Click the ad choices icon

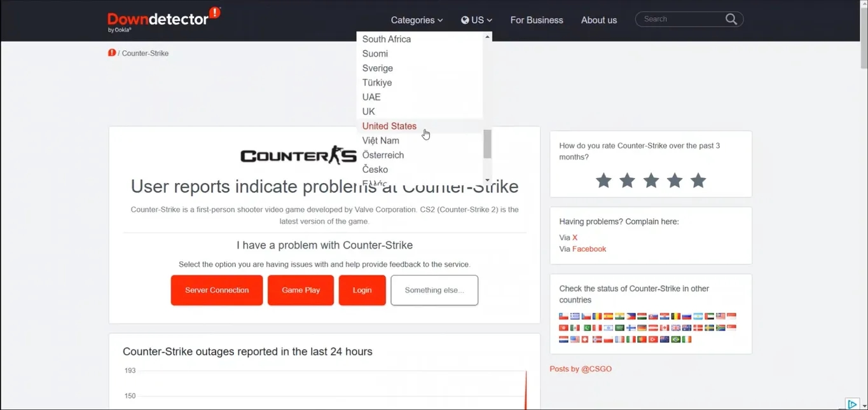852,404
